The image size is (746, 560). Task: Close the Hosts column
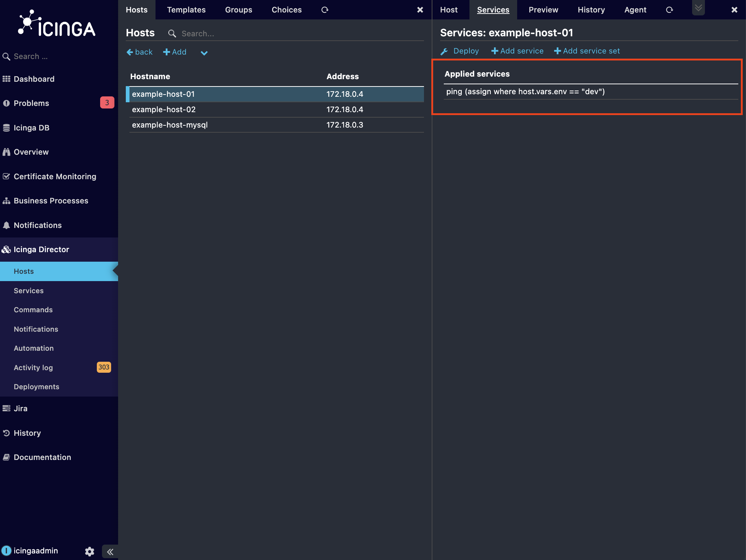(x=420, y=10)
